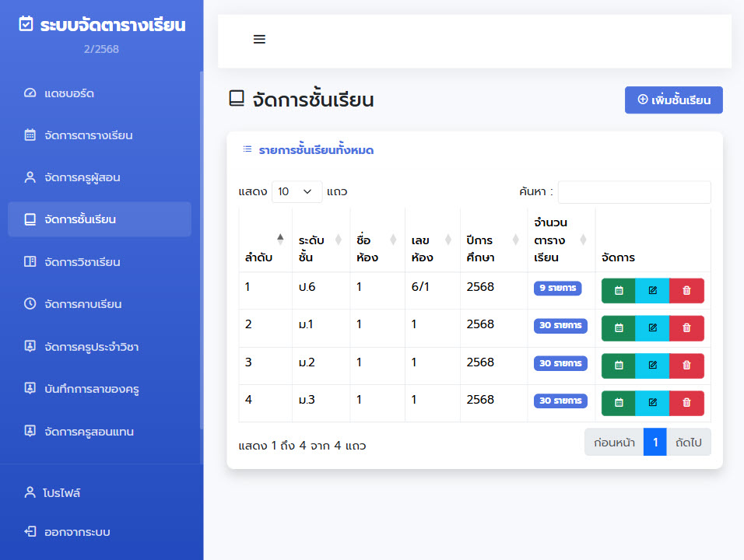Screen dimensions: 744x560
Task: Click the เพิ่มชั้นเรียน button
Action: (673, 100)
